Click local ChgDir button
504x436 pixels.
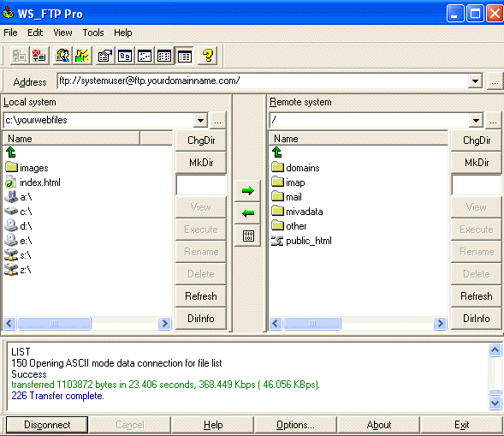[x=201, y=140]
